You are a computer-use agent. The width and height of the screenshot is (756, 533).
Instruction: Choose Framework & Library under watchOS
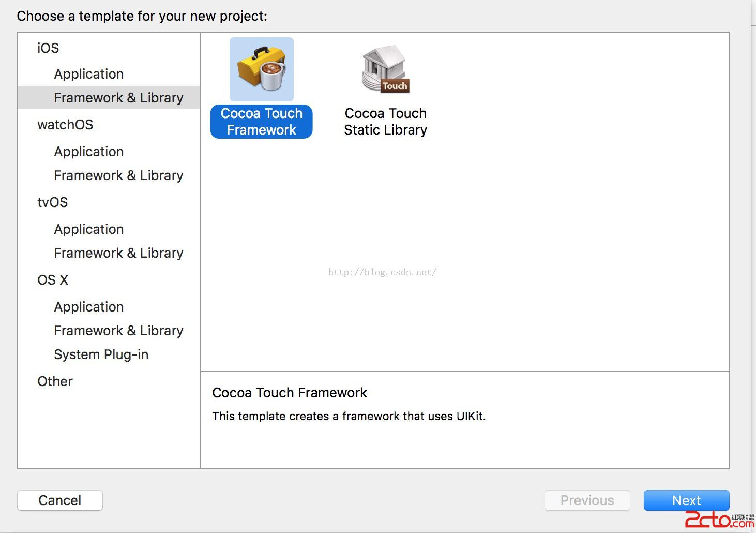point(118,175)
